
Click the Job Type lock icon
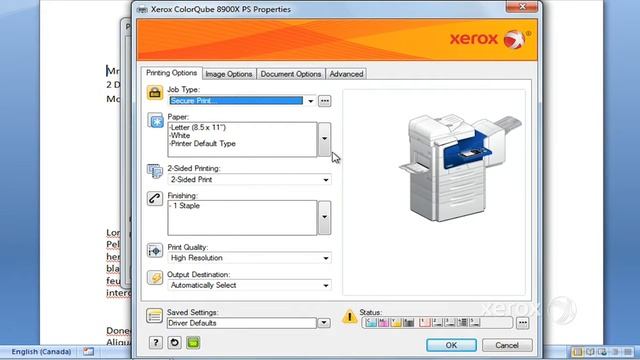(x=155, y=93)
